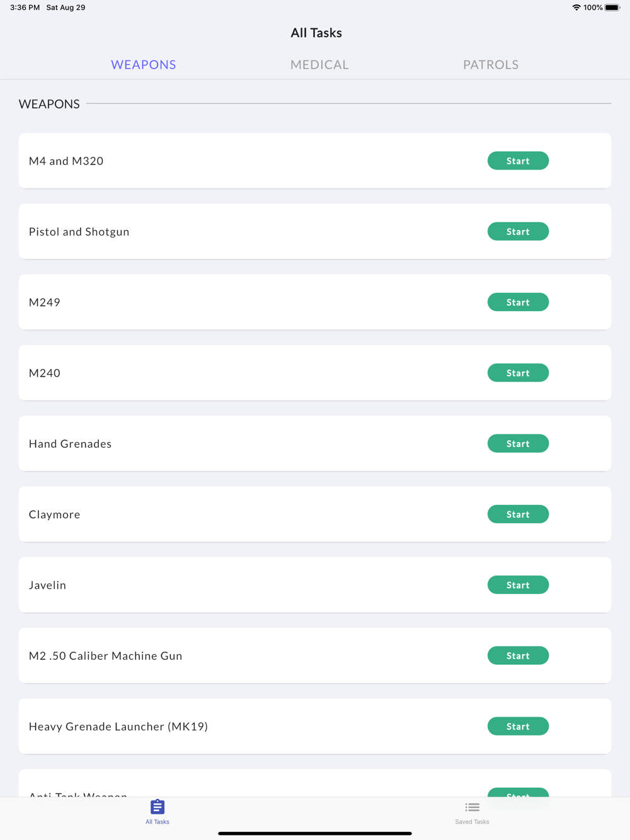630x840 pixels.
Task: Start the M2 .50 Caliber Machine Gun task
Action: pos(518,656)
